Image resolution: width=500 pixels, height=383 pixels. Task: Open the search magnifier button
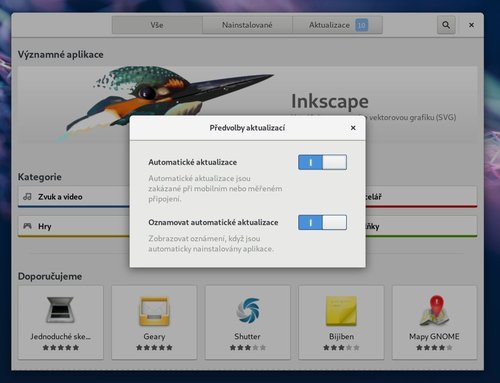tap(446, 25)
